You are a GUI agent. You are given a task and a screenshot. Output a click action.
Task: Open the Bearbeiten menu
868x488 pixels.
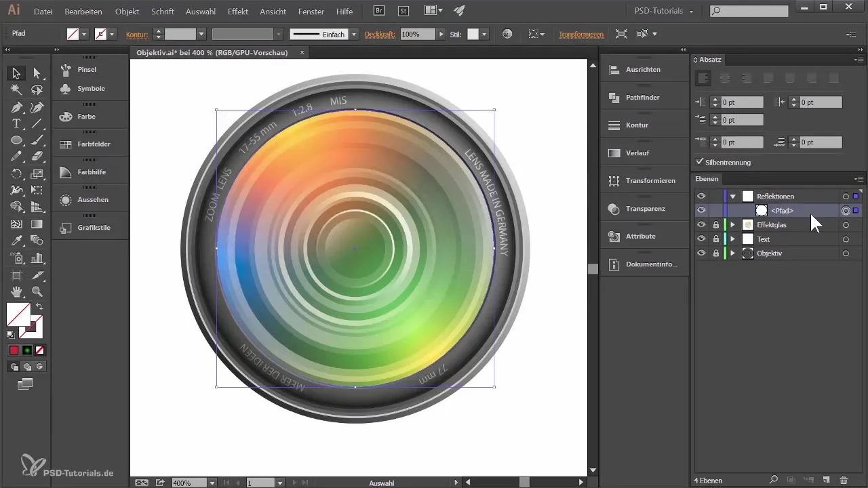[x=84, y=12]
